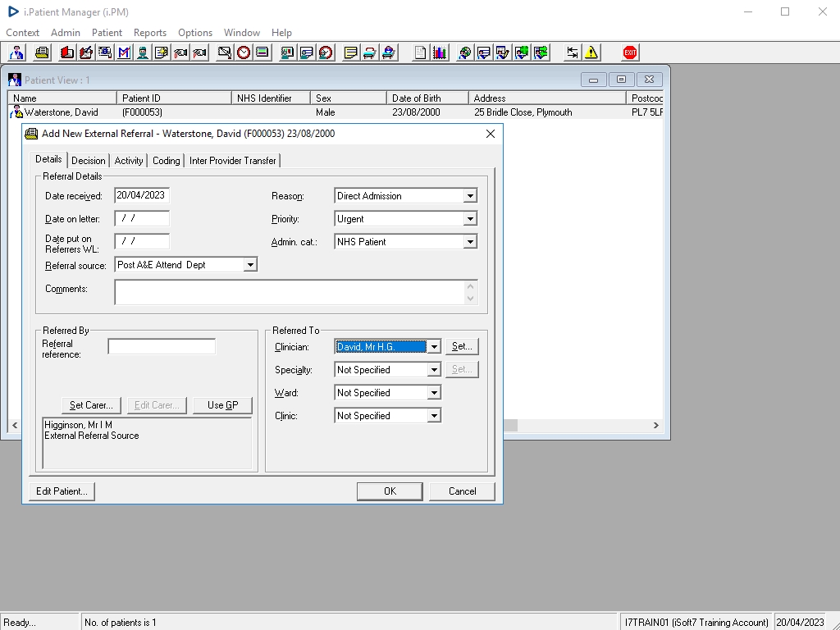Expand the Admin. cat. dropdown
Screen dimensions: 840x630
click(470, 242)
